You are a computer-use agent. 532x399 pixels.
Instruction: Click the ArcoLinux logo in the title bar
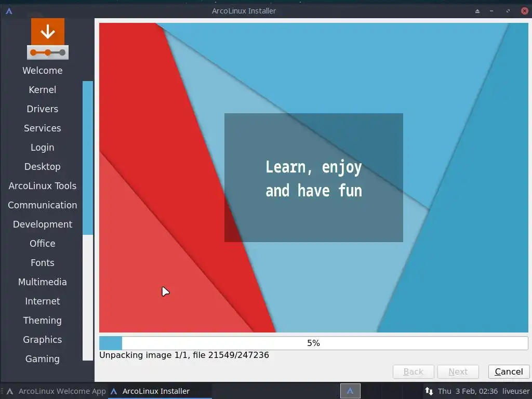point(9,11)
